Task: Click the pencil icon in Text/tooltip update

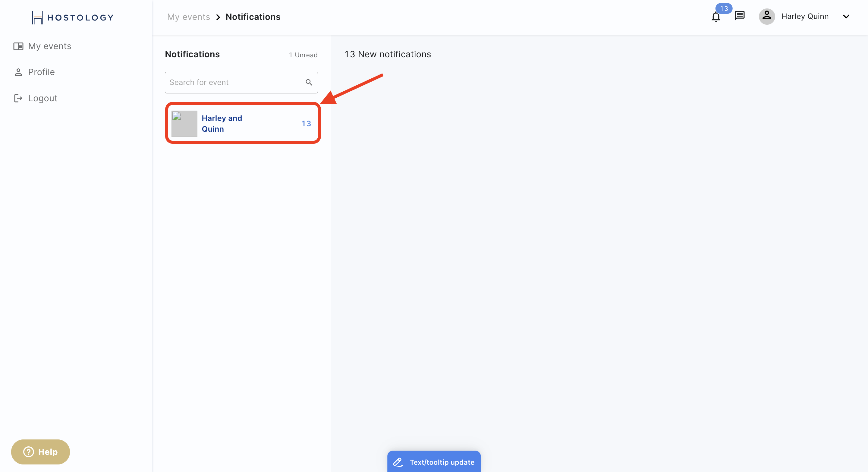Action: (398, 462)
